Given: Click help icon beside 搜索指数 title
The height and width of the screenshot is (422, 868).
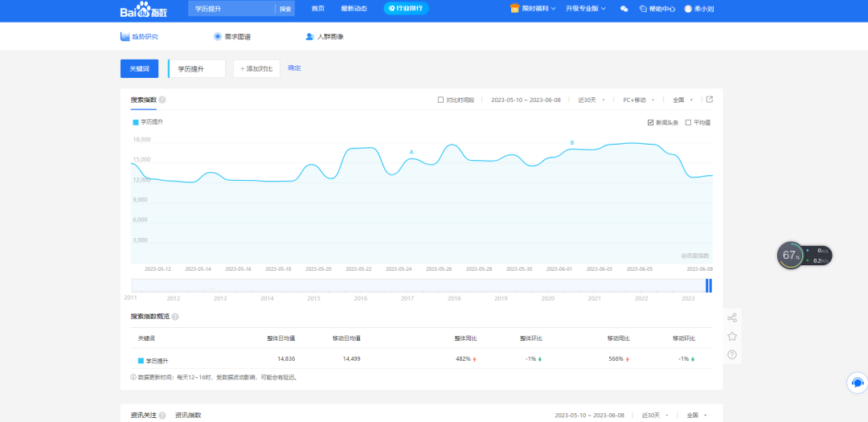Looking at the screenshot, I should tap(162, 100).
